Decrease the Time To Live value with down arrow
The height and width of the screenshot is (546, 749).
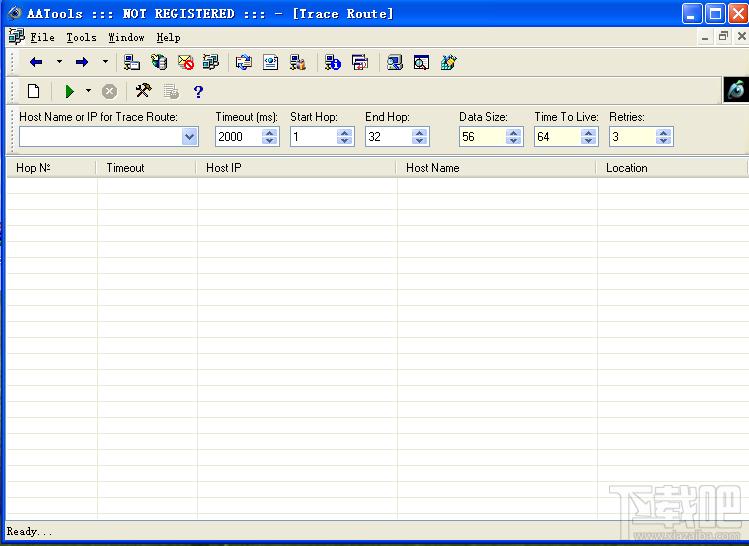[588, 141]
